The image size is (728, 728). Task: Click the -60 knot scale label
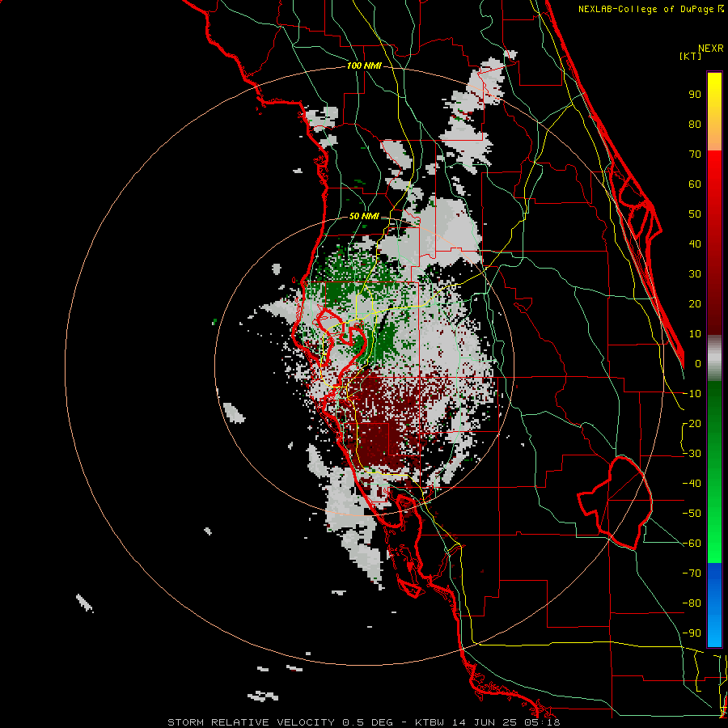[x=692, y=544]
